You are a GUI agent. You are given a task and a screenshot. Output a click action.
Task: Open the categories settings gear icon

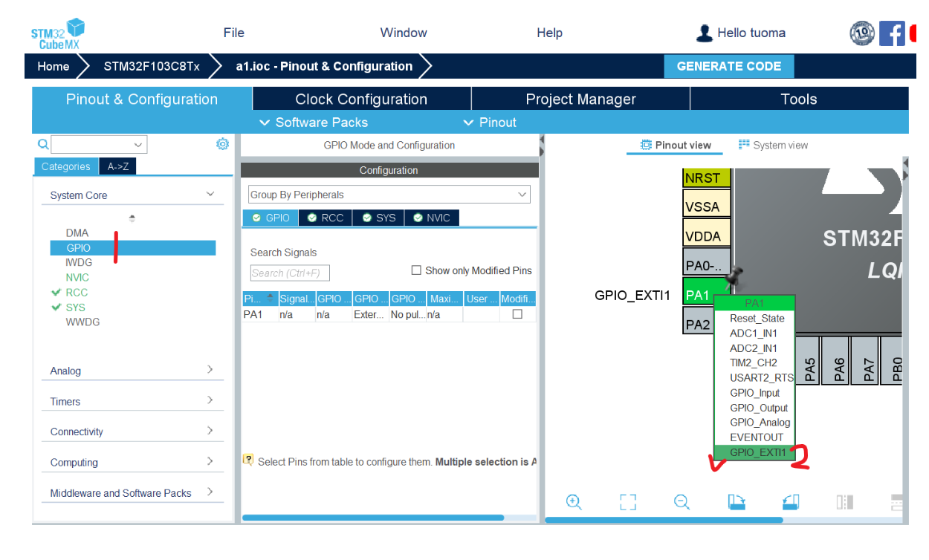pyautogui.click(x=222, y=144)
